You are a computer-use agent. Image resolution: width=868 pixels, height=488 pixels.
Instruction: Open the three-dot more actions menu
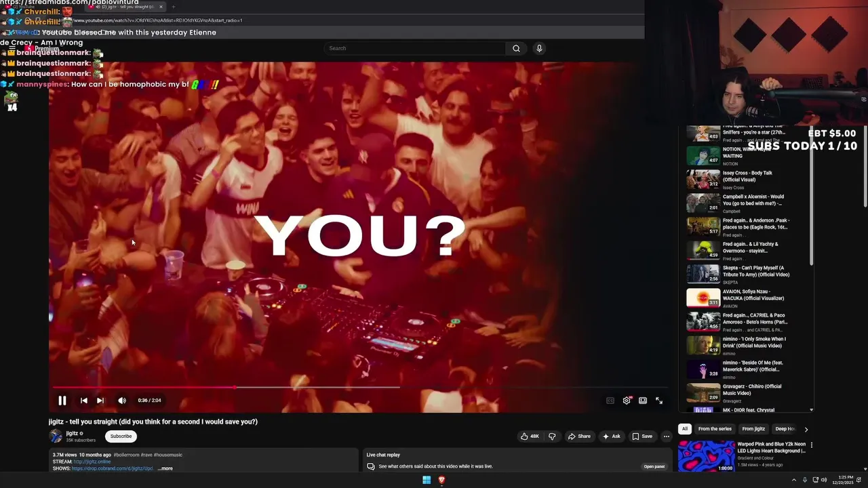pyautogui.click(x=667, y=436)
